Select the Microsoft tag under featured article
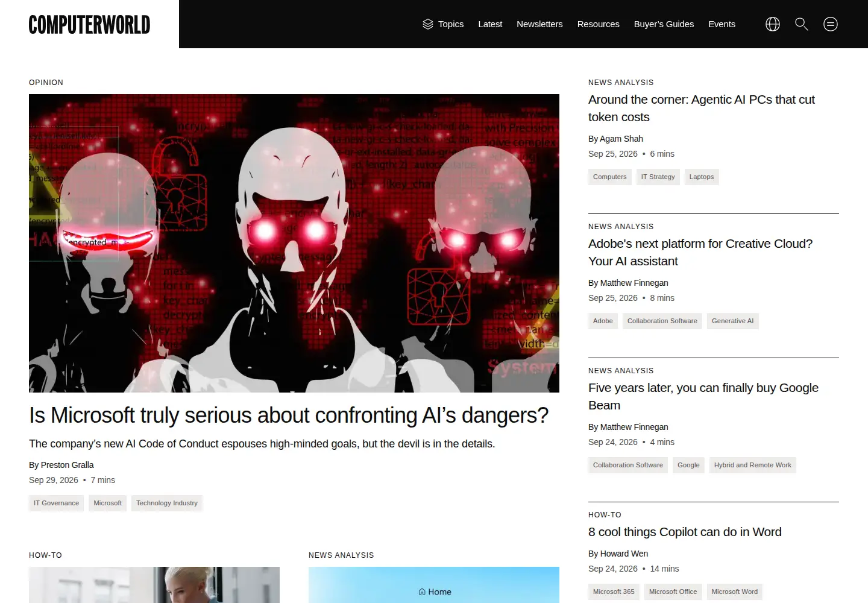 (x=107, y=503)
